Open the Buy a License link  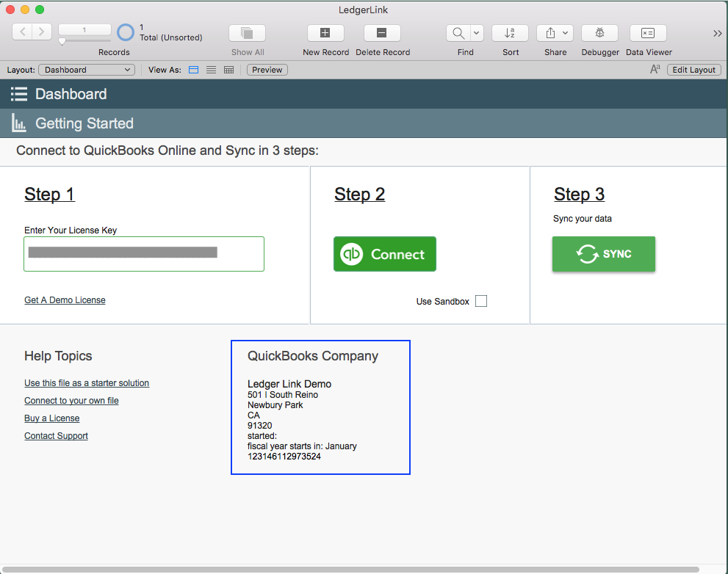click(52, 418)
